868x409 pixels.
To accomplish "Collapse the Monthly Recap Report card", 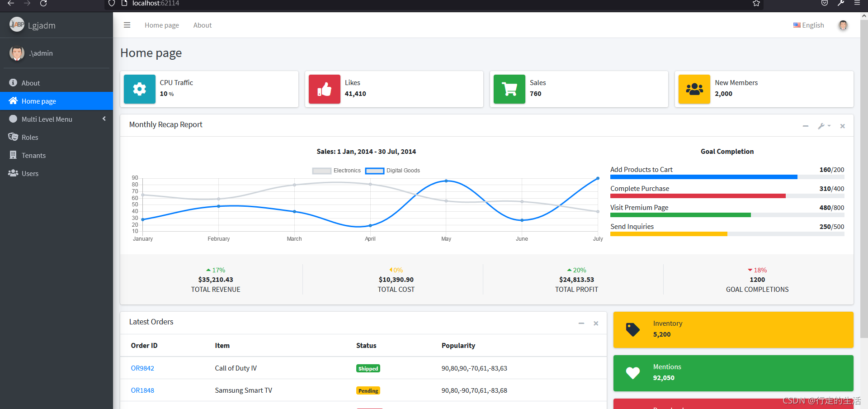I will tap(805, 126).
